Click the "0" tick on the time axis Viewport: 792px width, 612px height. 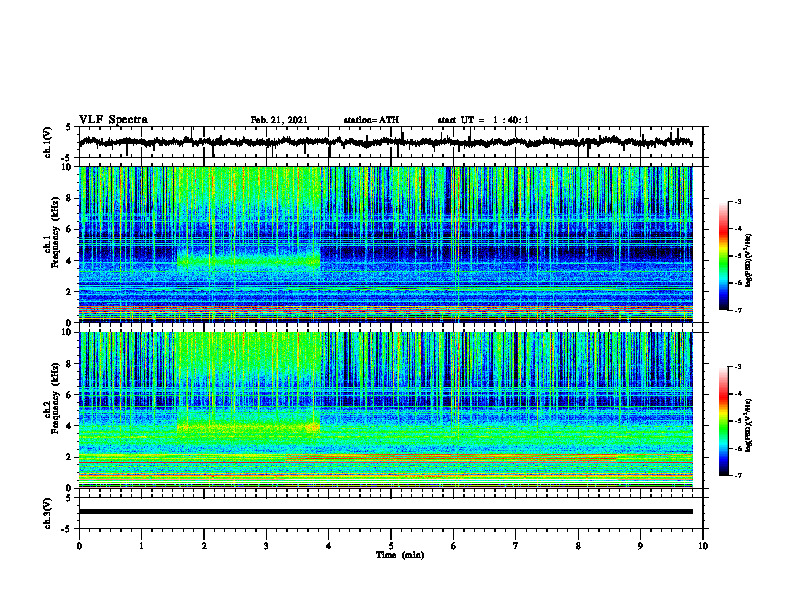79,546
